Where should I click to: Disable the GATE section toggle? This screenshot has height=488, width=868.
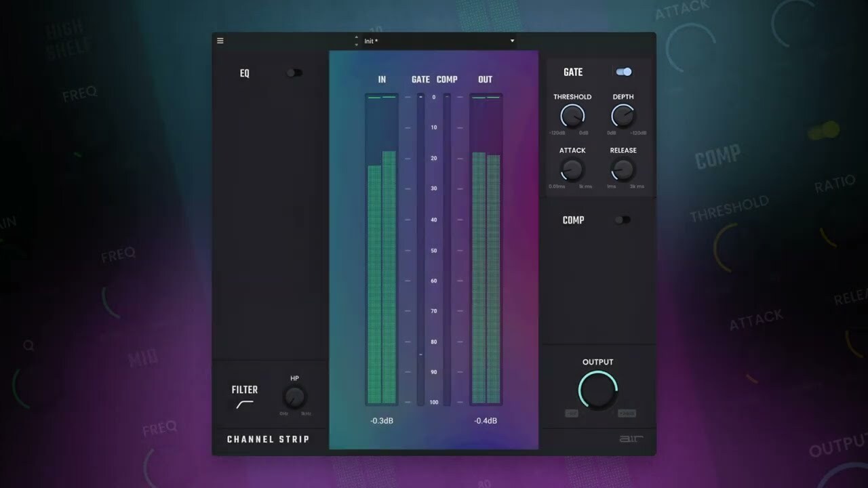(x=624, y=72)
